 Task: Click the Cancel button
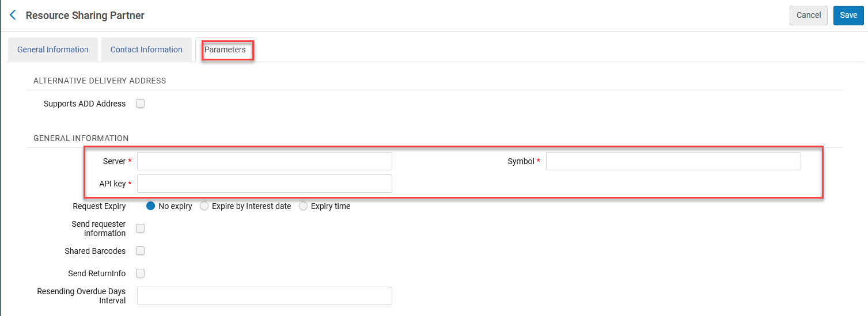(808, 16)
